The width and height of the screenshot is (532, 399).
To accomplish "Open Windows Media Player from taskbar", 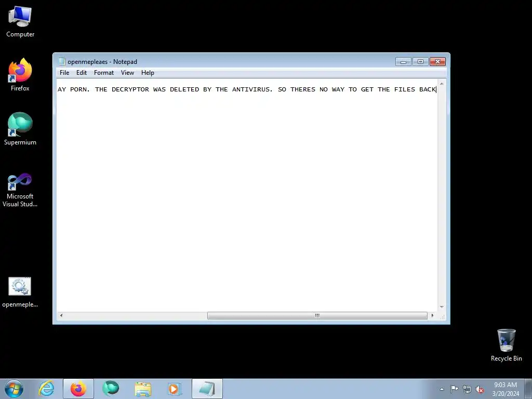I will 175,389.
